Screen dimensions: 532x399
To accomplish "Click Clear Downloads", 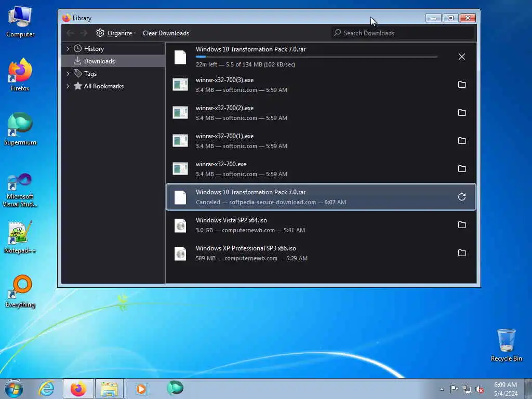I will point(166,33).
